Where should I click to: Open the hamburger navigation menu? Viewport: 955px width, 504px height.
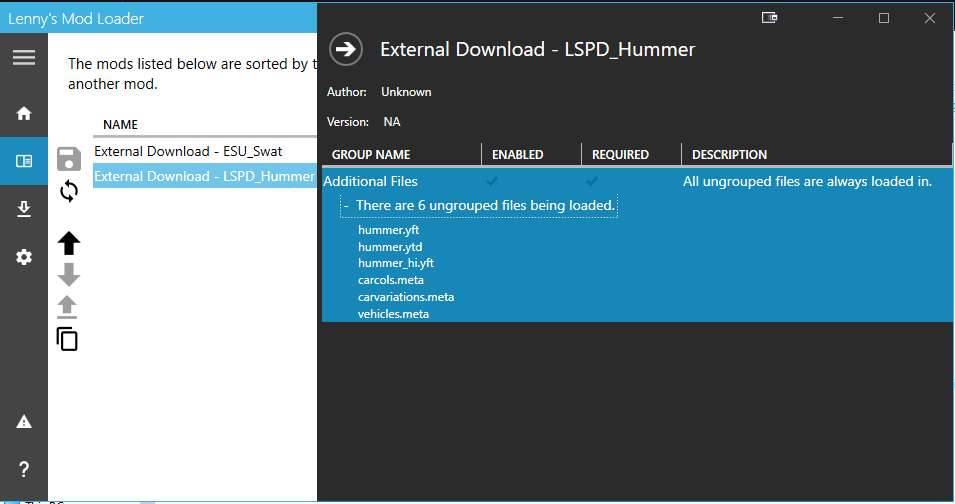(x=24, y=57)
